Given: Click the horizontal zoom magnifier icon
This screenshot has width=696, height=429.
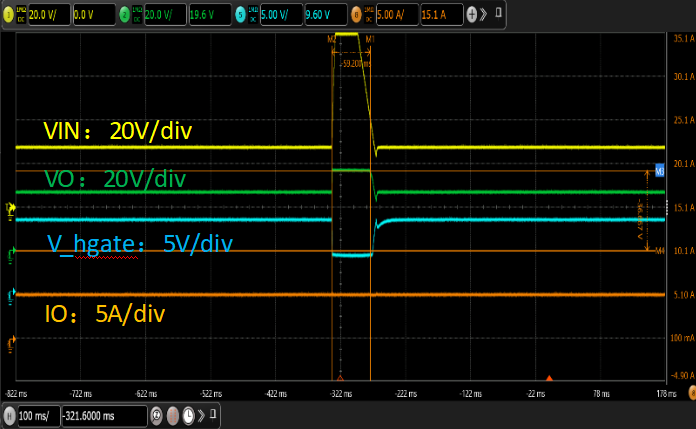Looking at the screenshot, I should [x=156, y=412].
